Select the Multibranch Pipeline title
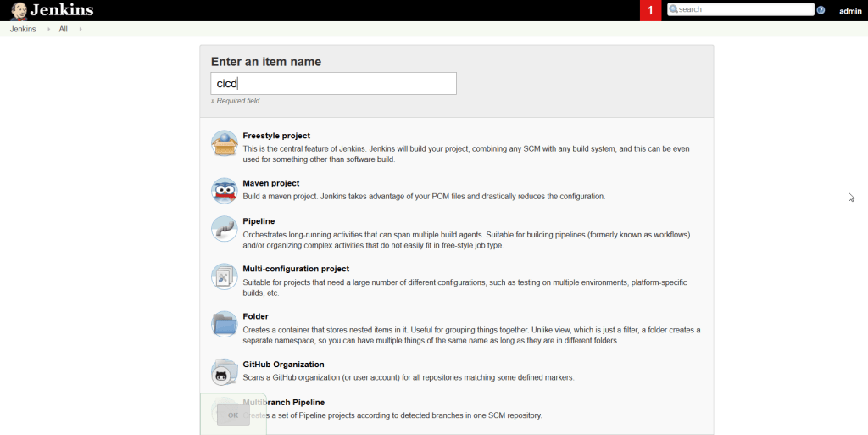The image size is (868, 435). click(283, 402)
